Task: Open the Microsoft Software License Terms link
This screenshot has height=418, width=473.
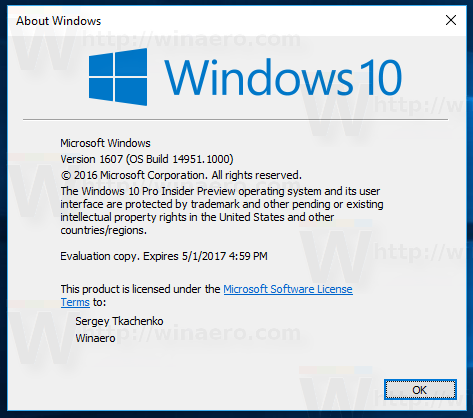Action: coord(288,289)
